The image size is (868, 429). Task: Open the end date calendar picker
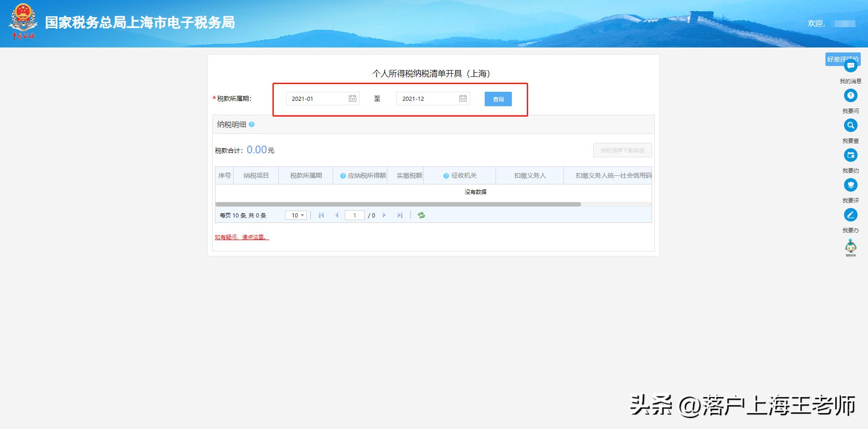tap(462, 98)
